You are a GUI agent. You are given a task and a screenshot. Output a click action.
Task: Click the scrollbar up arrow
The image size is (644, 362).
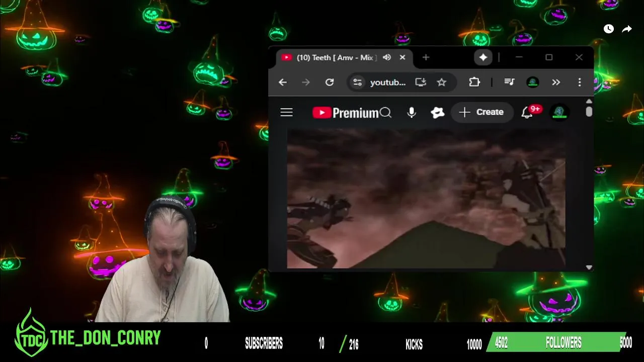pos(589,101)
